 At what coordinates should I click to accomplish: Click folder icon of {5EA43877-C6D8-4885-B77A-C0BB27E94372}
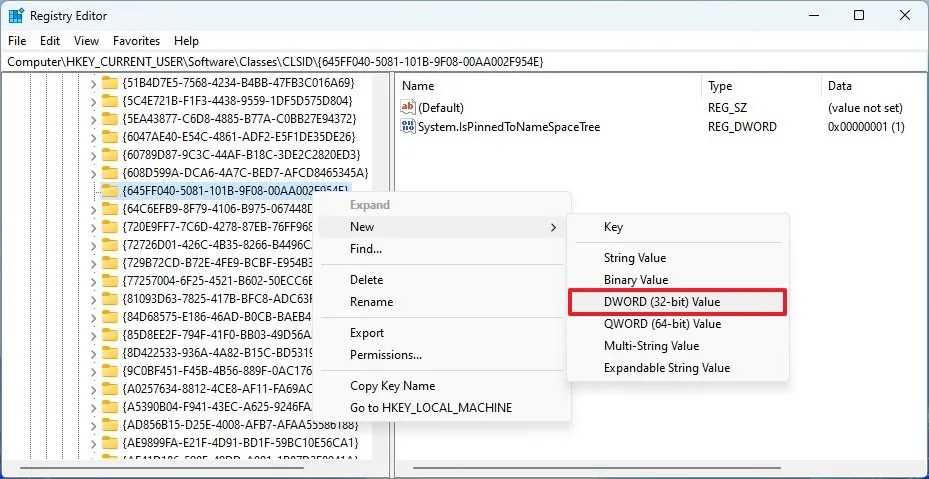(x=110, y=119)
